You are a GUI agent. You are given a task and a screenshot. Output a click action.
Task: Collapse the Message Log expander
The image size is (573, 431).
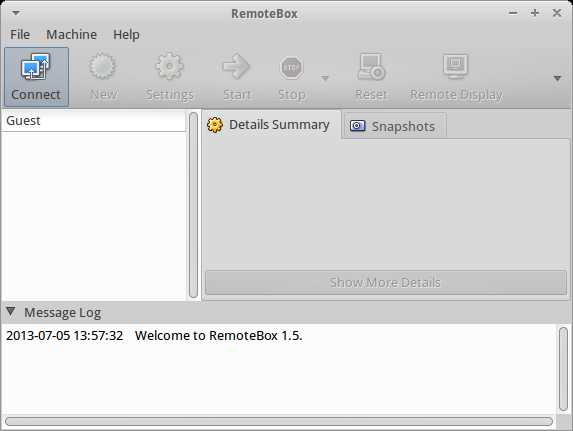(x=11, y=312)
